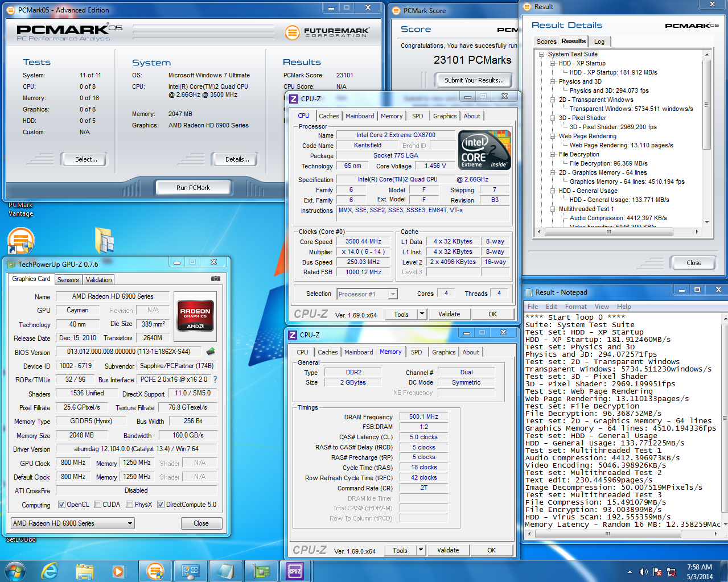Screen dimensions: 728x582
Task: Switch to the Notepad taskbar button
Action: tap(225, 571)
